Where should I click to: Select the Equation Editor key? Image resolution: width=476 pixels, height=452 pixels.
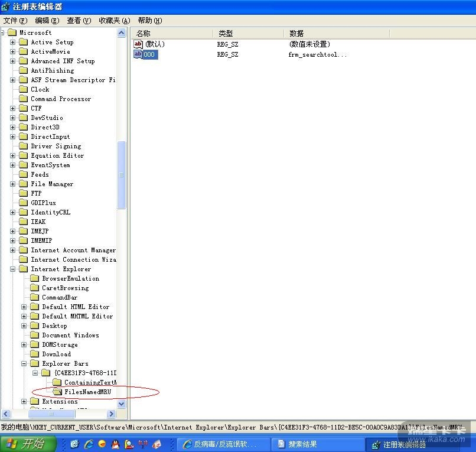tap(57, 155)
